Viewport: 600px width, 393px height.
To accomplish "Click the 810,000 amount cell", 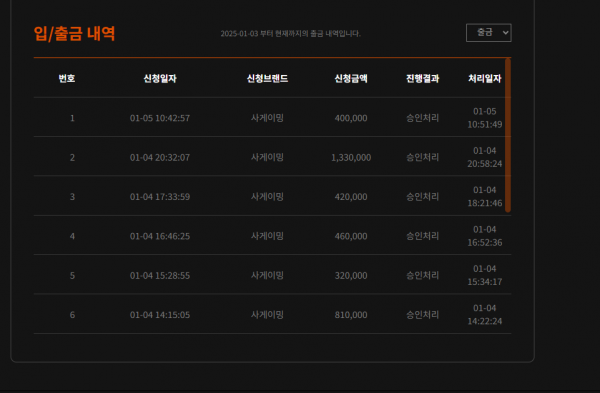I will [x=351, y=315].
